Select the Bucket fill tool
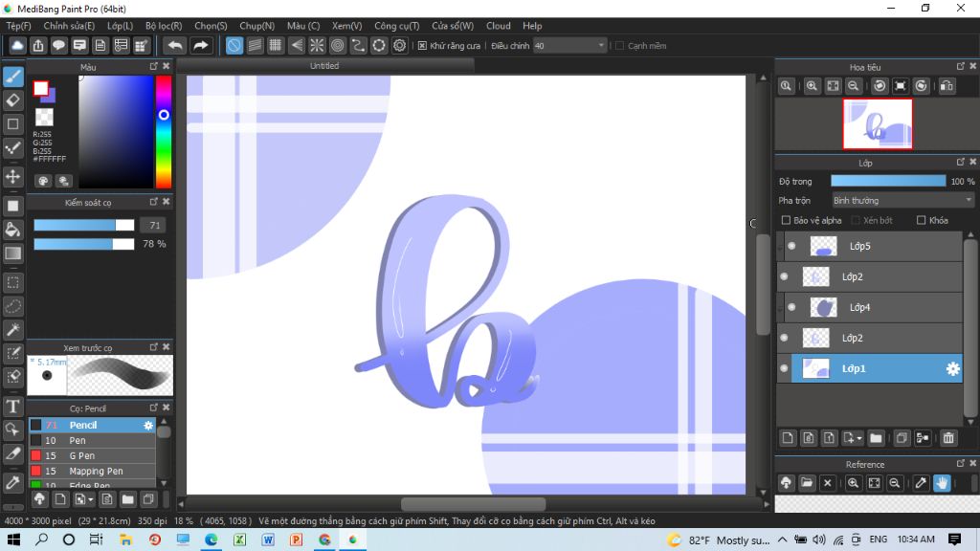The image size is (980, 551). pos(13,230)
